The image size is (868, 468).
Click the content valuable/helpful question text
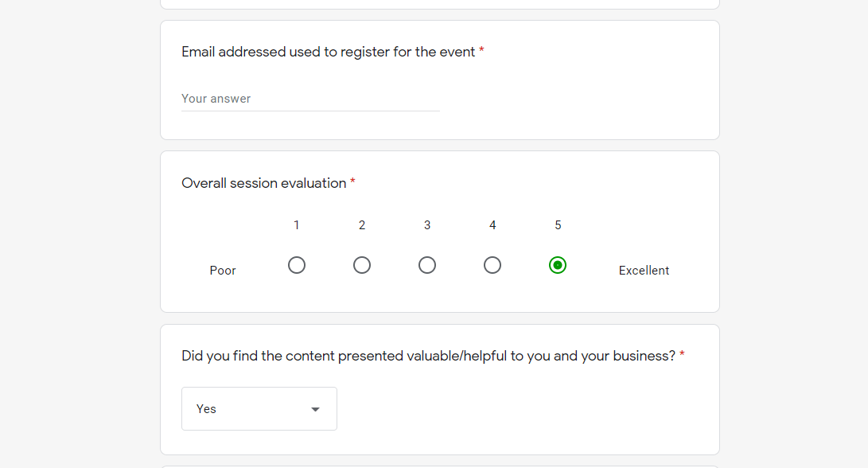430,356
